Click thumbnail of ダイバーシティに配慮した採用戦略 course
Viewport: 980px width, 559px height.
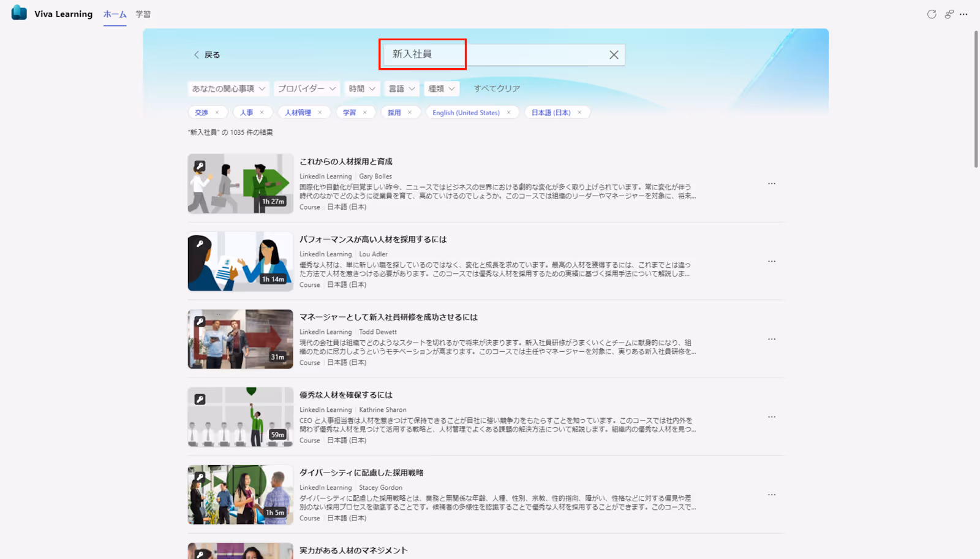click(240, 495)
